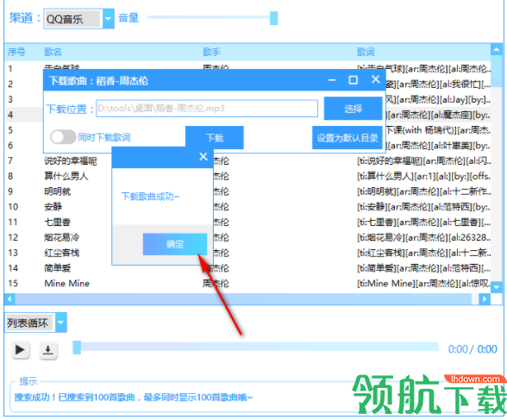Select the song 算什么男人

pos(66,176)
